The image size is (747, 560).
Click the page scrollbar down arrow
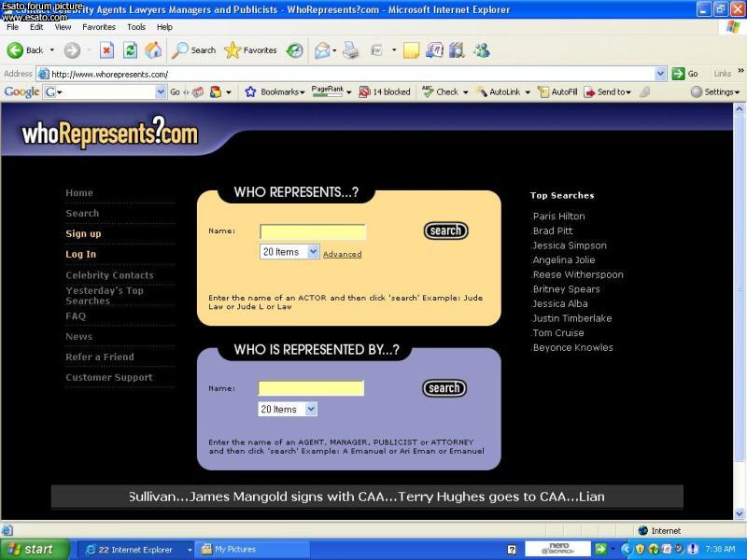740,513
